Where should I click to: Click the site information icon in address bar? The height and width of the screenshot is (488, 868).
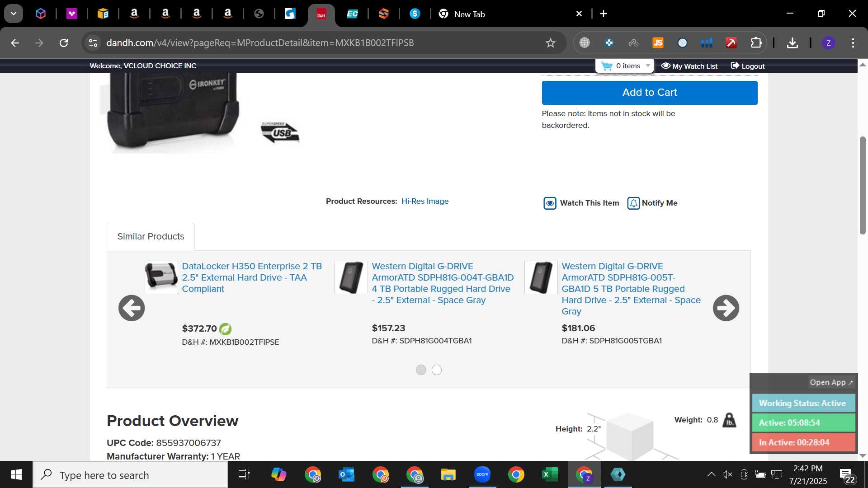93,43
